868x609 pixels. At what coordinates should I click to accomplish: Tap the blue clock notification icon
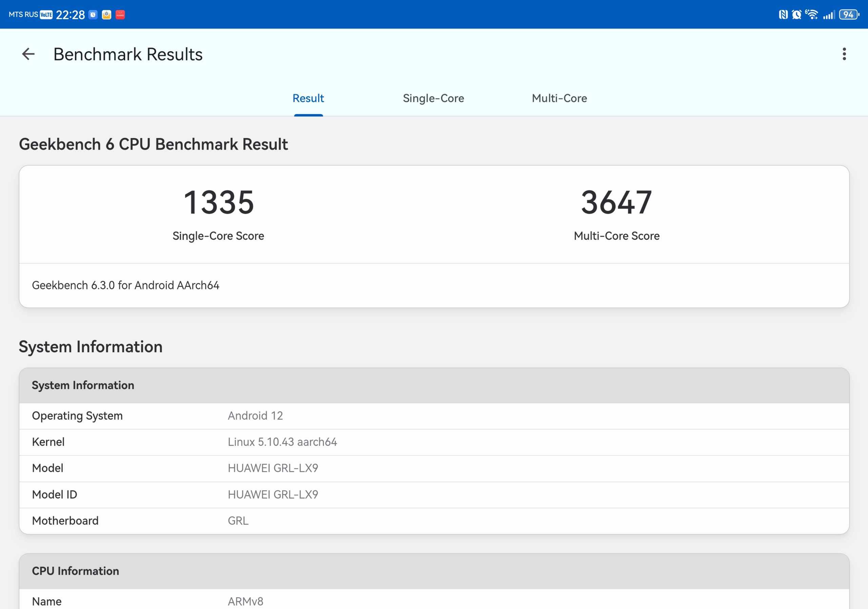93,15
